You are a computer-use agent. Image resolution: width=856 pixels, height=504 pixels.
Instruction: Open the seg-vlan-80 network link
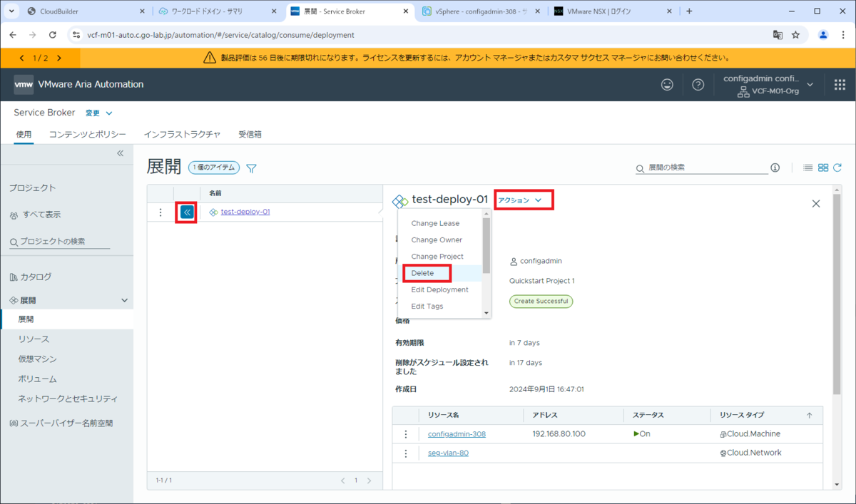point(448,453)
